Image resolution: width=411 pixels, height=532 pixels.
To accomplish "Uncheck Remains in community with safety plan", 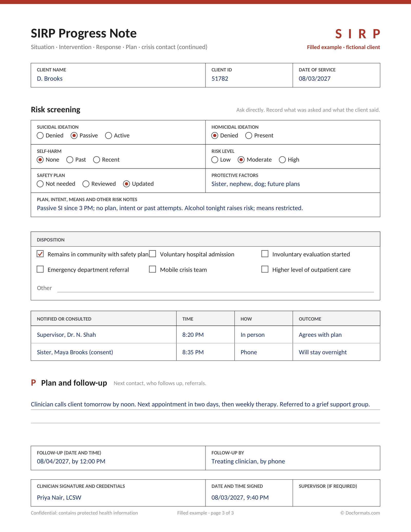I will tap(40, 254).
